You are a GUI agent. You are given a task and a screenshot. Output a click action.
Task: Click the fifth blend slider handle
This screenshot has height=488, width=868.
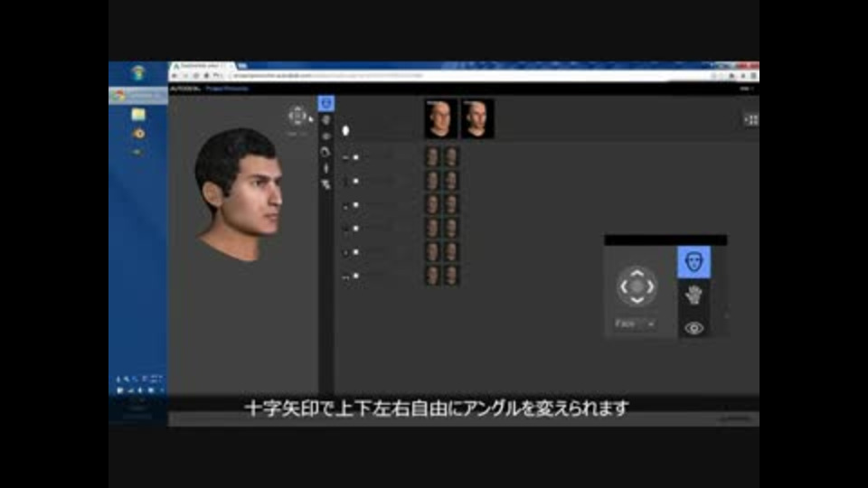(356, 252)
